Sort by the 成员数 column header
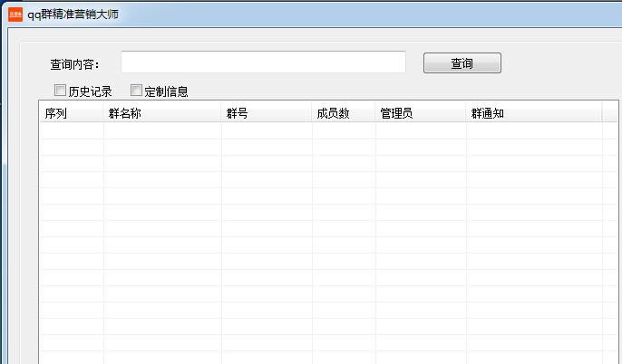Image resolution: width=622 pixels, height=364 pixels. click(x=344, y=113)
